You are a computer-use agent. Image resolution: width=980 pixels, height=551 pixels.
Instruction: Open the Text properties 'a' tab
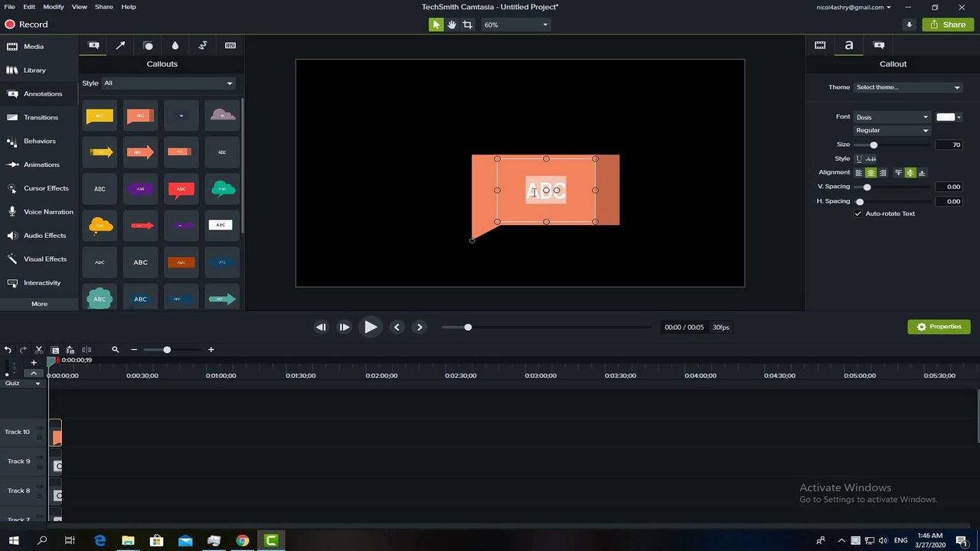[x=848, y=46]
